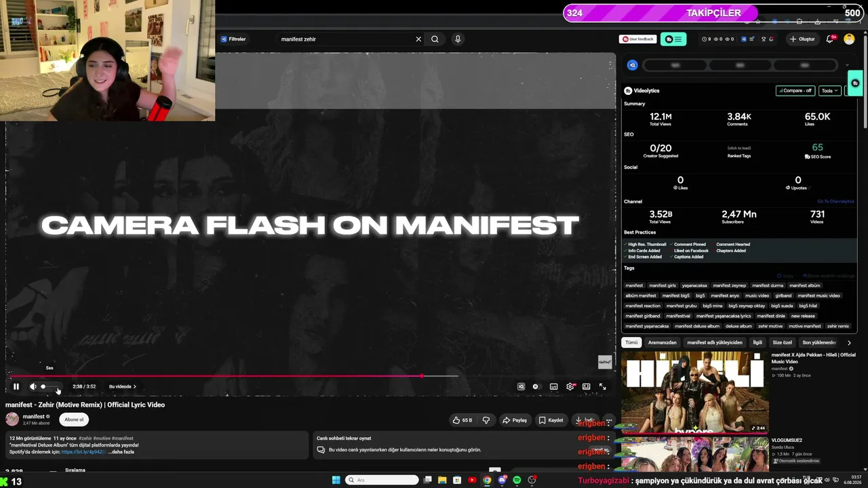This screenshot has width=868, height=488.
Task: Select the Aramanızdan filter chip
Action: (x=662, y=342)
